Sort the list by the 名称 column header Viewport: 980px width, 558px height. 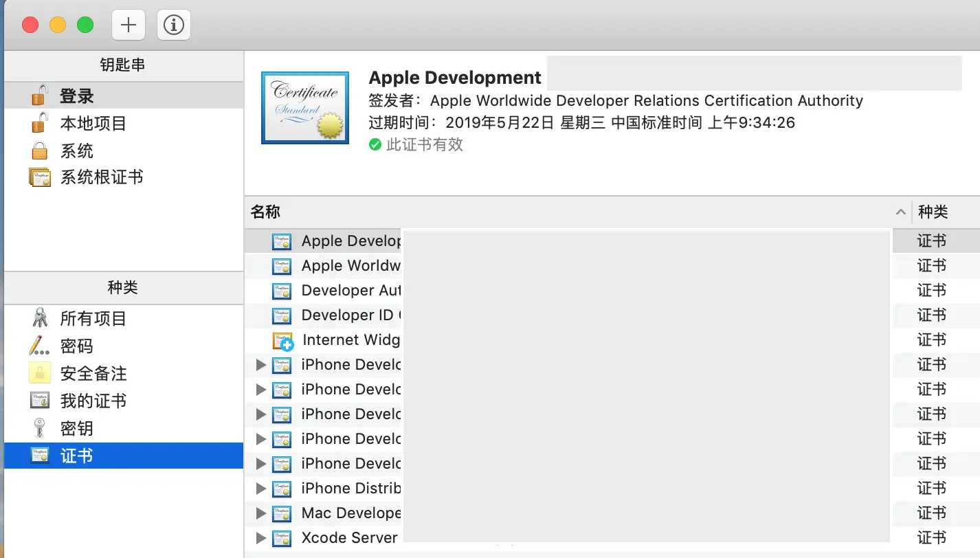pos(265,212)
